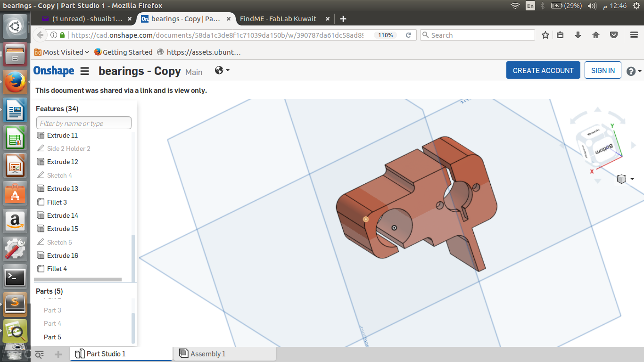Open Most Visited bookmarks dropdown
The height and width of the screenshot is (362, 644).
[62, 52]
